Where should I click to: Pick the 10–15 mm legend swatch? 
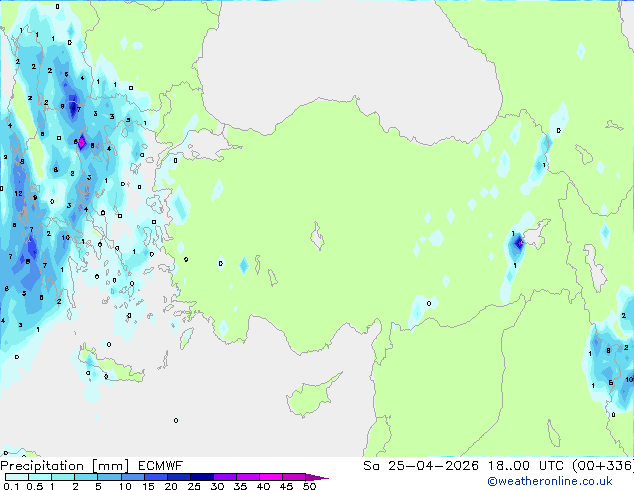point(132,477)
